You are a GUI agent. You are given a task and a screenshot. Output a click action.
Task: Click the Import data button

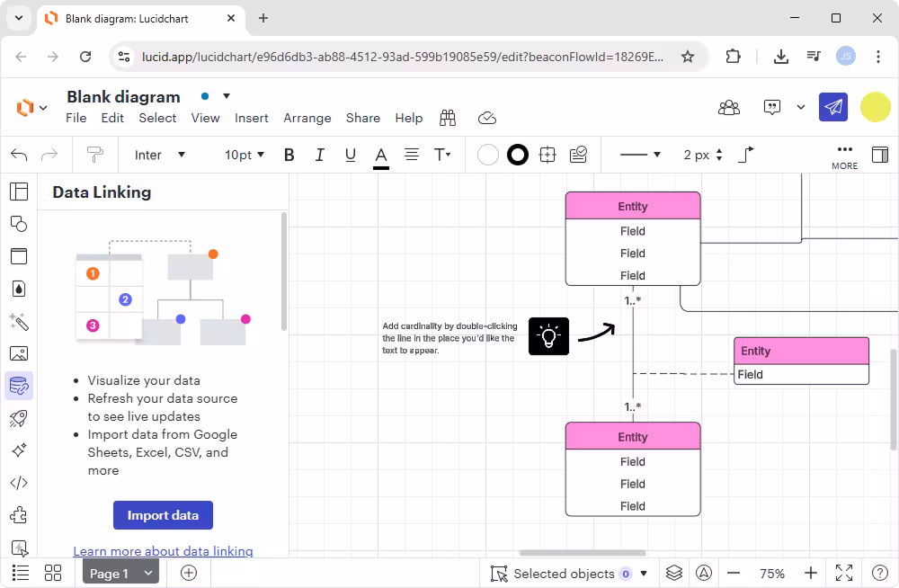coord(163,515)
